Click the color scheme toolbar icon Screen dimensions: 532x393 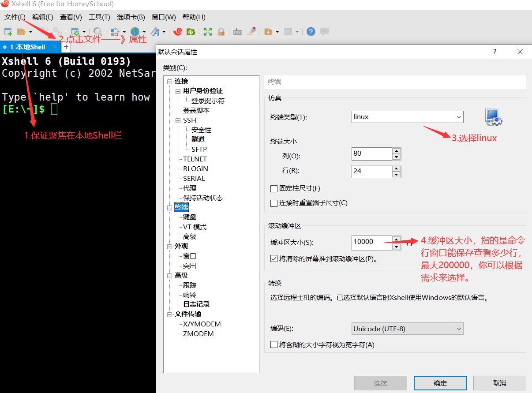point(114,32)
